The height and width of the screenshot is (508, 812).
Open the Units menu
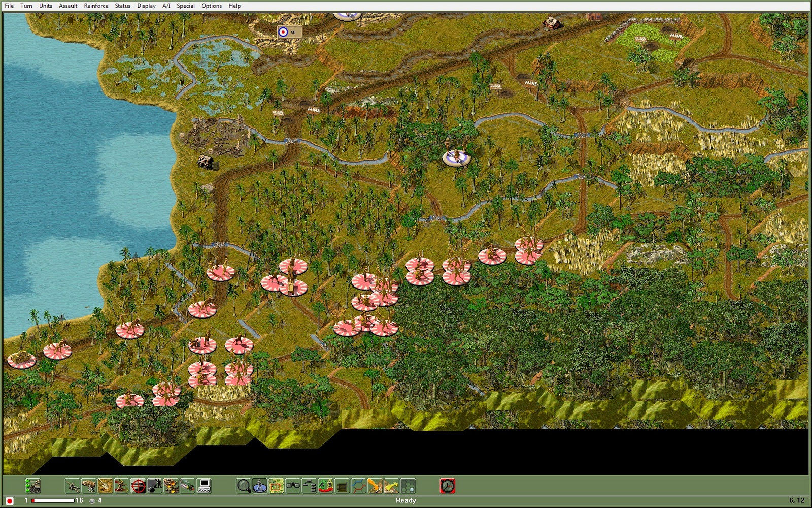pos(46,6)
